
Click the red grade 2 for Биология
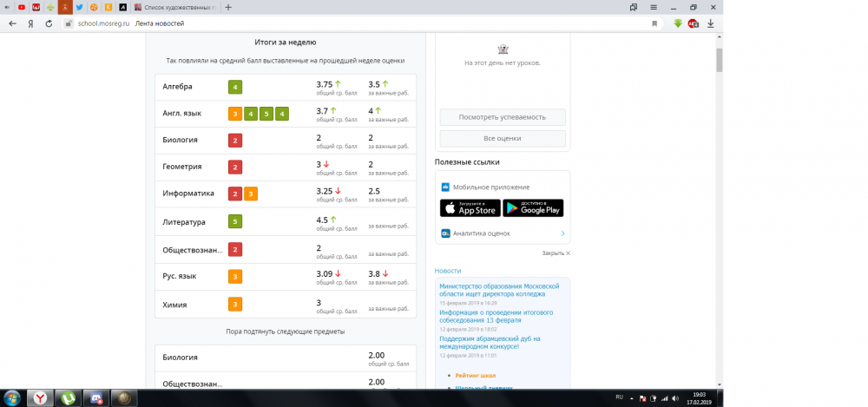[234, 141]
